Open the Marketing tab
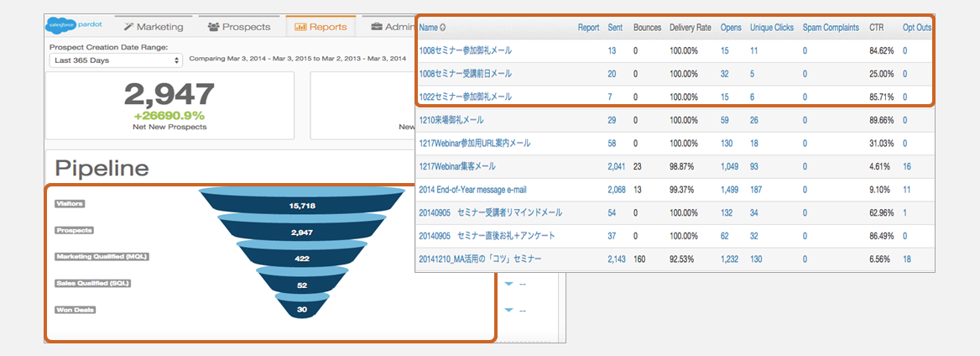 click(153, 27)
